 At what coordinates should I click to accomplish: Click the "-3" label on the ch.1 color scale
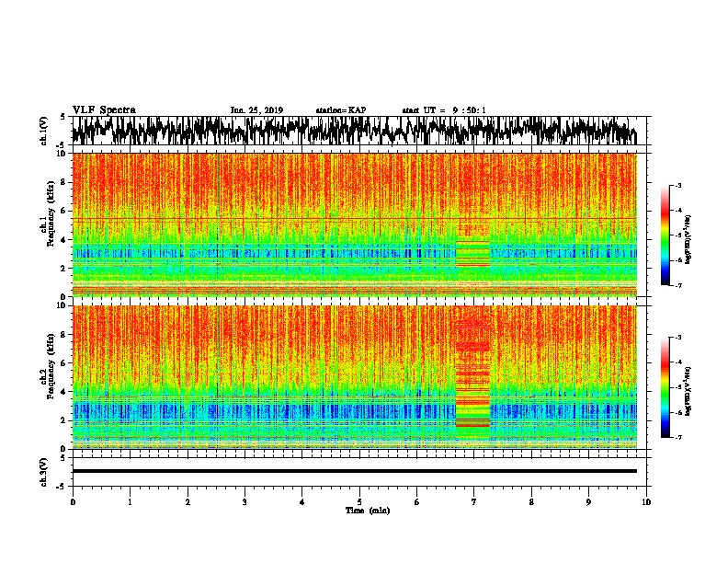(677, 185)
